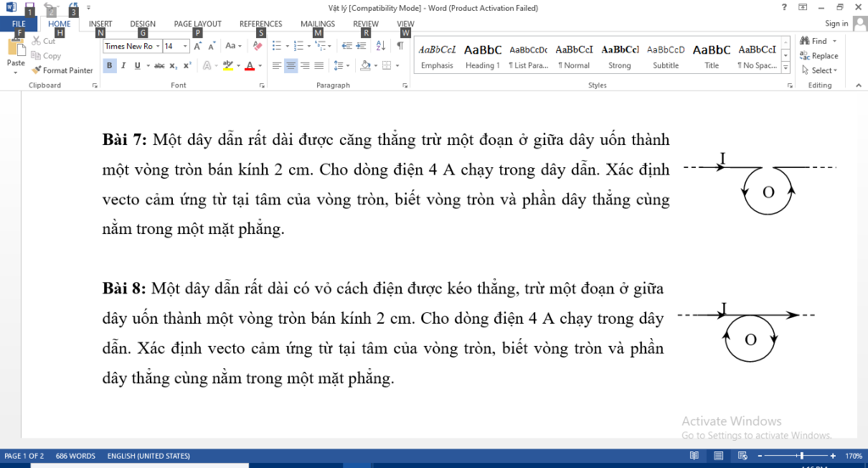Switch to Print Layout view
This screenshot has height=468, width=868.
719,456
